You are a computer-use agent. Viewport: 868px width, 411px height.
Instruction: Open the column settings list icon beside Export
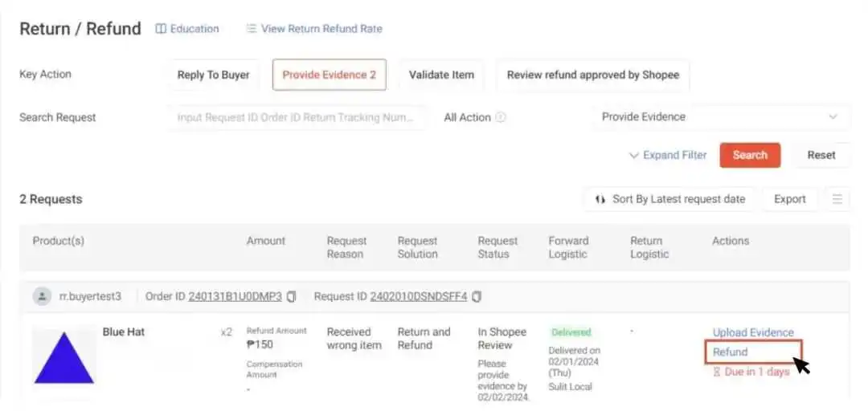(837, 199)
